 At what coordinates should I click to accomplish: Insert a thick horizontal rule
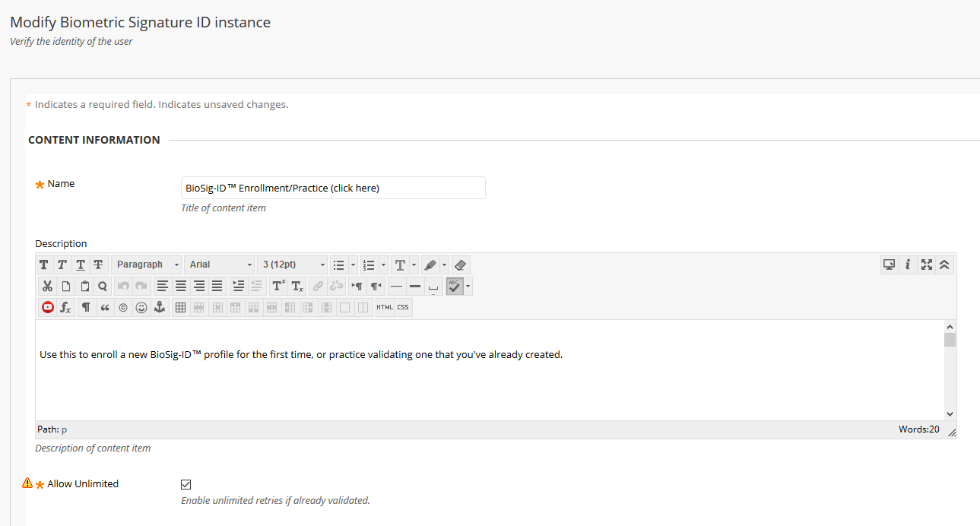[414, 287]
